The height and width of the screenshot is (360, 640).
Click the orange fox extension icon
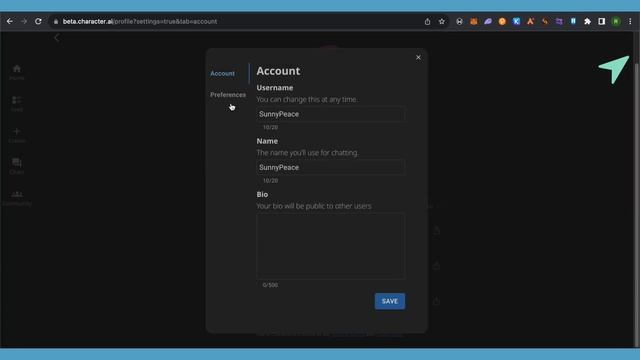click(473, 21)
